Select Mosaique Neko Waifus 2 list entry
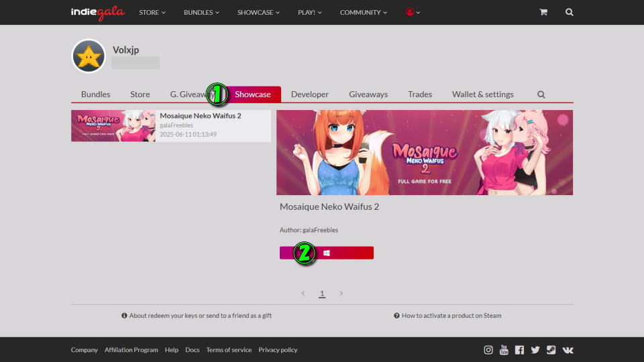Screen dimensions: 644x362 [x=171, y=125]
